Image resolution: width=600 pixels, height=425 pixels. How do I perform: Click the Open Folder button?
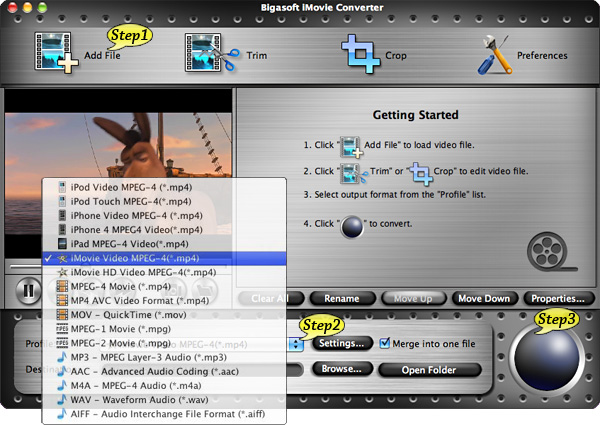429,370
